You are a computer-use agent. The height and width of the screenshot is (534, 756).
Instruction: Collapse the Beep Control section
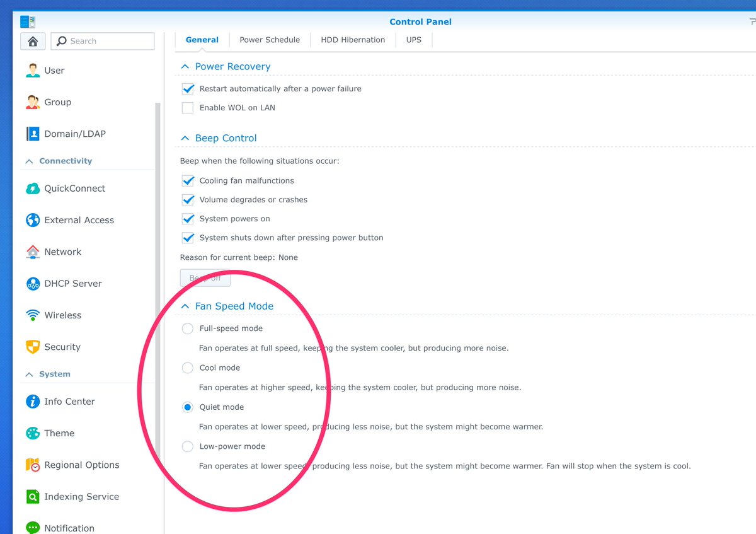point(185,138)
